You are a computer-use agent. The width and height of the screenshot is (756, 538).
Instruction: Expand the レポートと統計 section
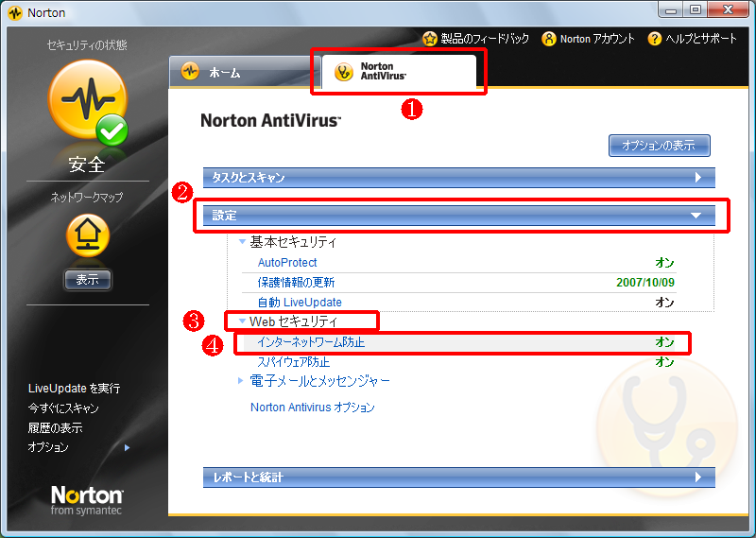click(458, 477)
